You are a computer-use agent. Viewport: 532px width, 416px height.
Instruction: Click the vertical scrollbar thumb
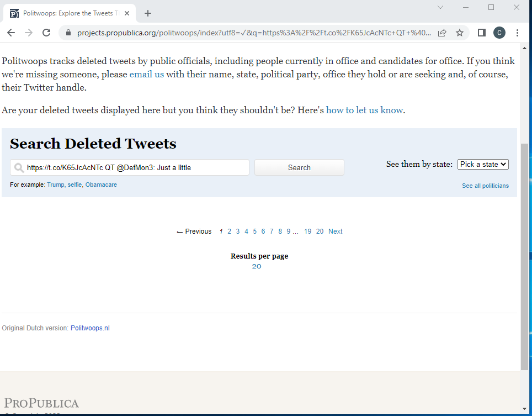point(524,257)
